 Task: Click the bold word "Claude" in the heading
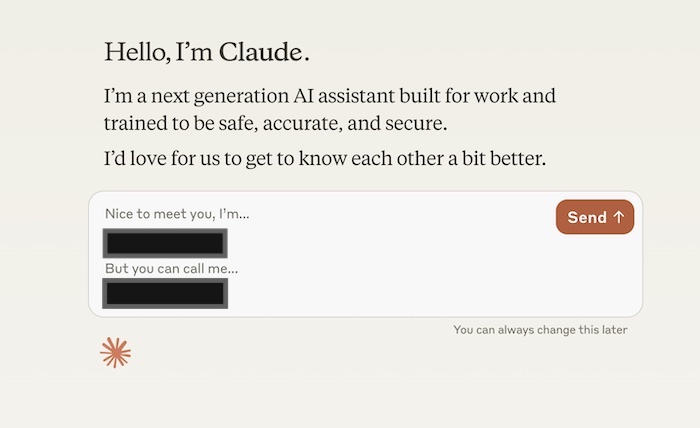(x=260, y=52)
